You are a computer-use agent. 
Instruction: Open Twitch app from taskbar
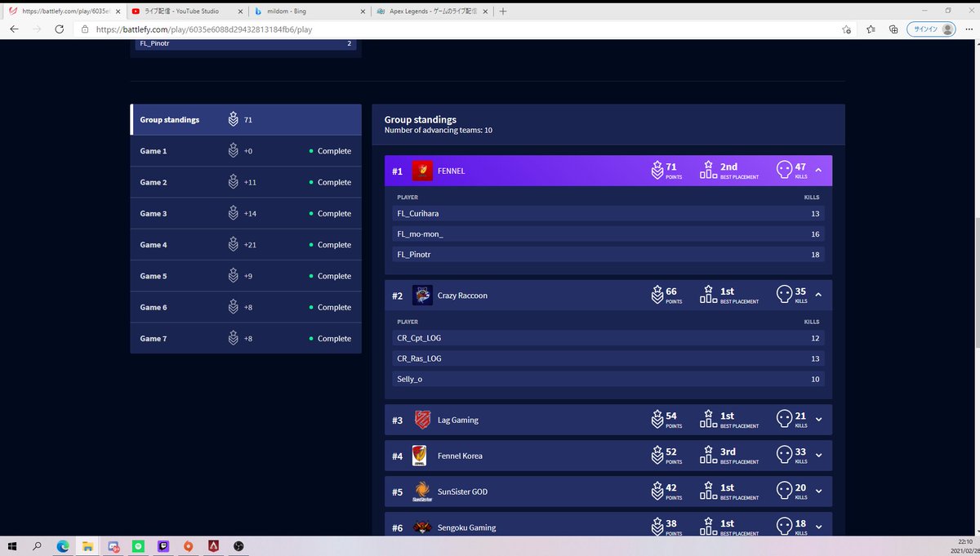163,546
